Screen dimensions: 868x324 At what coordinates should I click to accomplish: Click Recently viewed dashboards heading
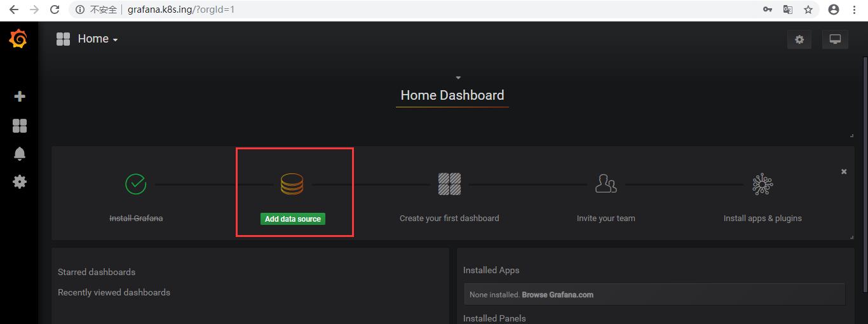[114, 292]
